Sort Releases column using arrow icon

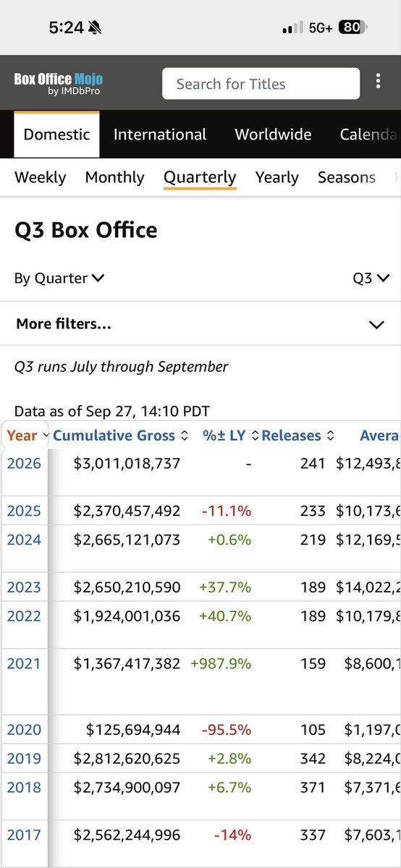(329, 436)
